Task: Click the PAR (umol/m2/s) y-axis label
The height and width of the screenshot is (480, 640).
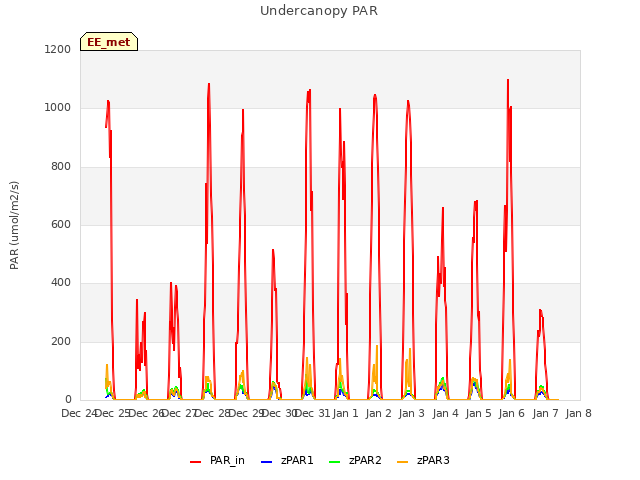Action: coord(14,225)
